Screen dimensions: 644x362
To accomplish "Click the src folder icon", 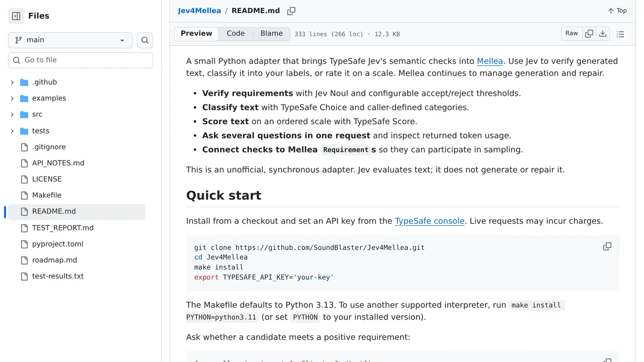I will [24, 115].
